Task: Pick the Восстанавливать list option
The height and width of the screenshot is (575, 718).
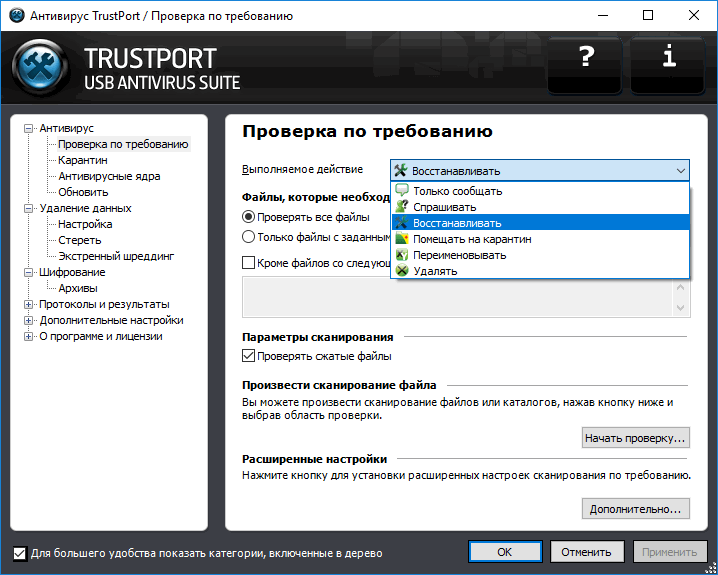Action: 540,223
